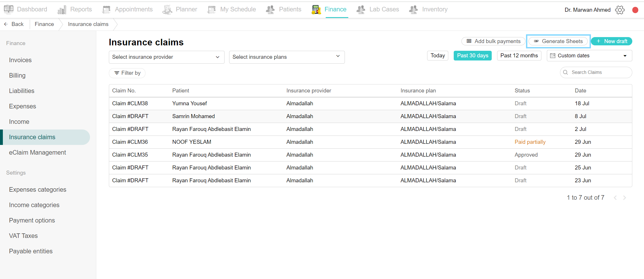Open Expenses categories settings
This screenshot has width=644, height=279.
38,190
